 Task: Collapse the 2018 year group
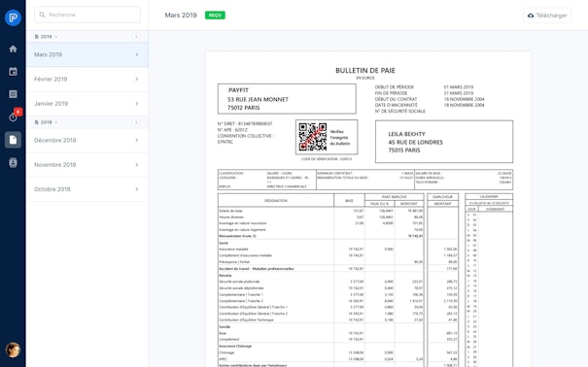pos(46,122)
